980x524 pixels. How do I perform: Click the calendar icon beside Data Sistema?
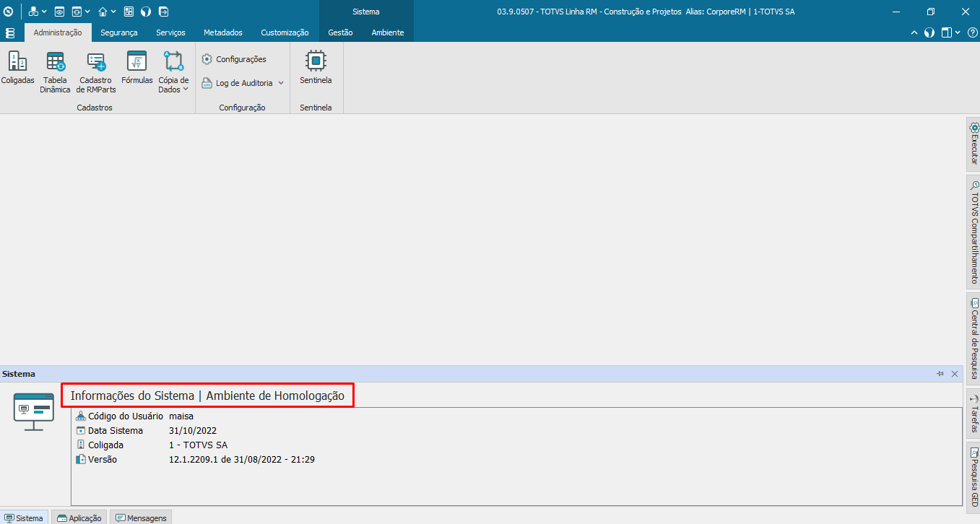81,431
